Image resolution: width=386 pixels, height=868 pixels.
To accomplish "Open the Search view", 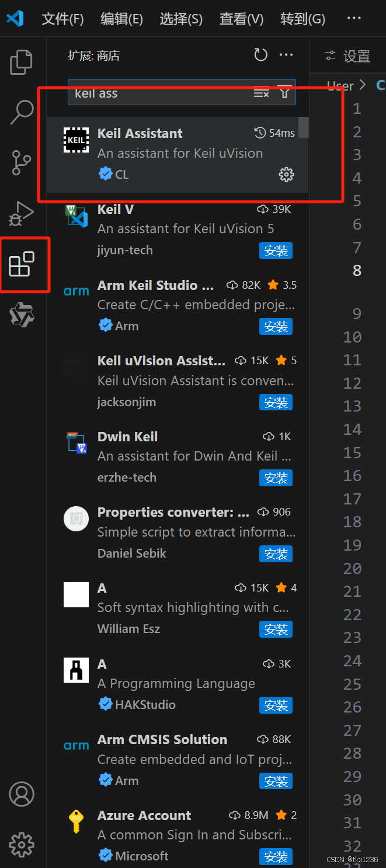I will coord(22,112).
